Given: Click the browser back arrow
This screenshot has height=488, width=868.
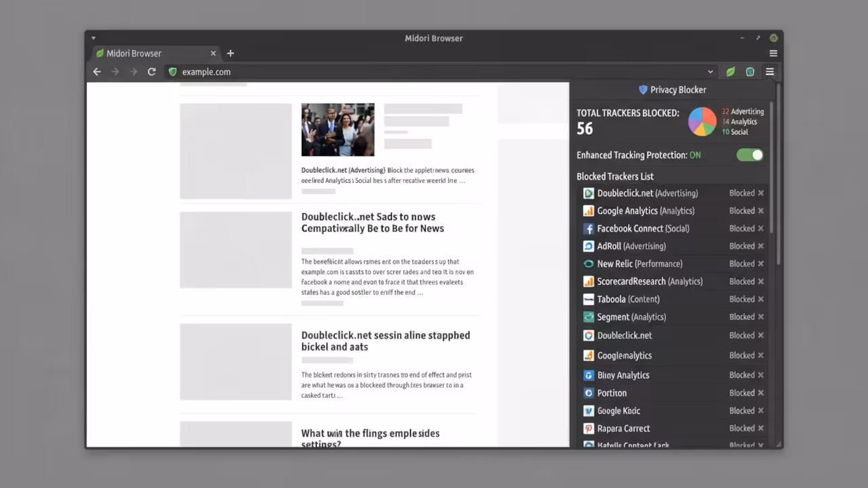Looking at the screenshot, I should coord(97,72).
